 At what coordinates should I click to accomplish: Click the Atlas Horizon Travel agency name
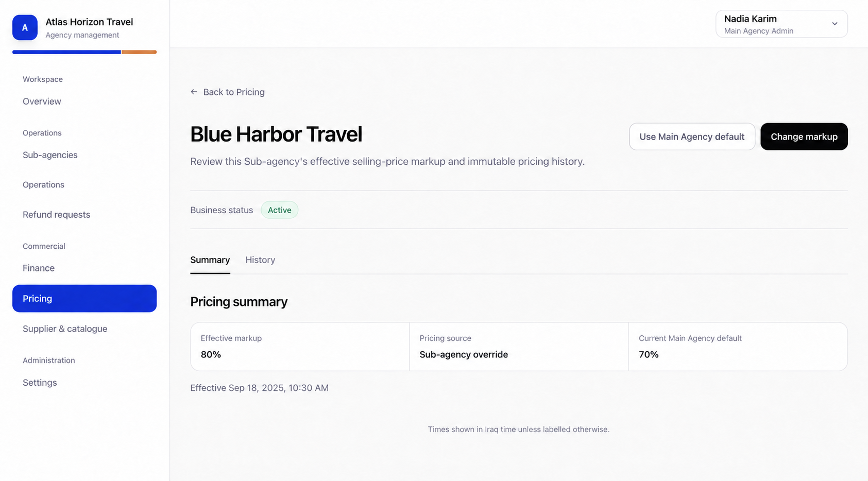pos(89,22)
